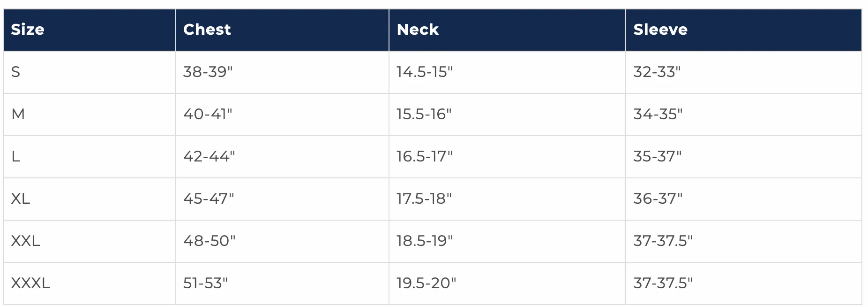The height and width of the screenshot is (307, 868).
Task: Click the 35-37" sleeve measurement
Action: click(x=658, y=156)
